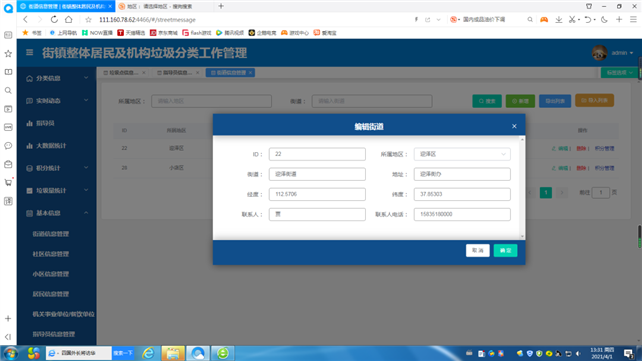Click the 联系人电话 phone field

[462, 214]
